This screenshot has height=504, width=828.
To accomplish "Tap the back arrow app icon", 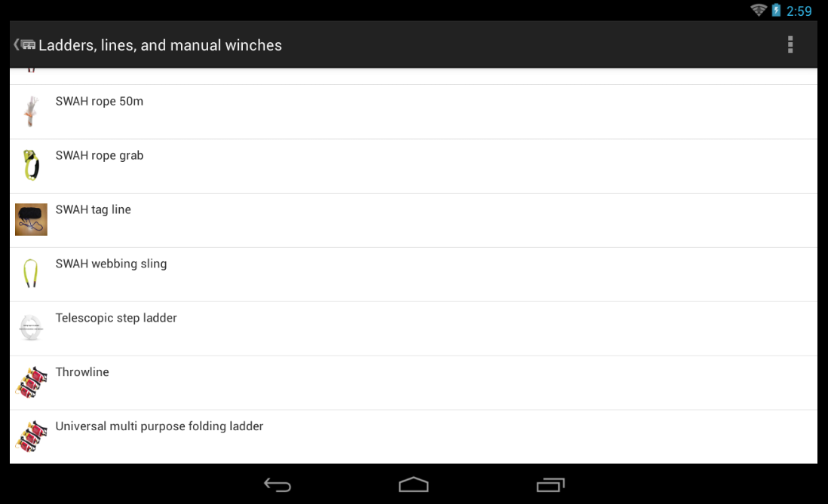I will pos(25,45).
